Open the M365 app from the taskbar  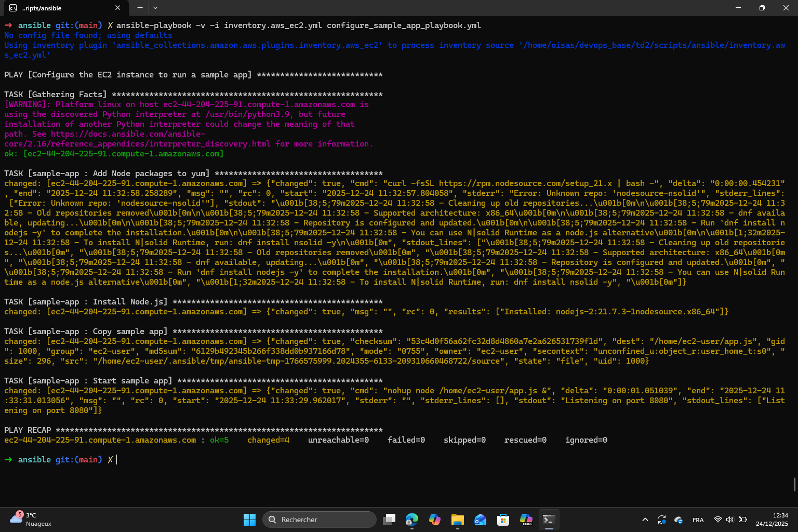click(x=526, y=519)
